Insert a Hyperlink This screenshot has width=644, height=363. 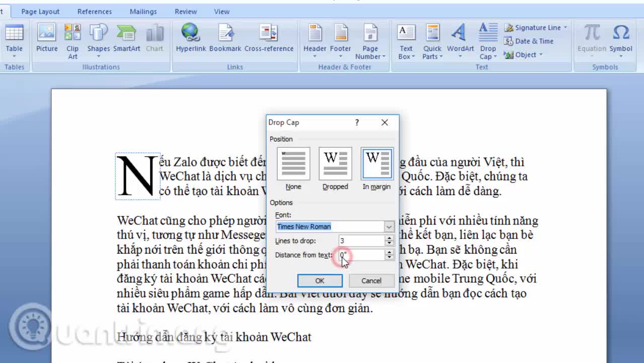tap(191, 38)
